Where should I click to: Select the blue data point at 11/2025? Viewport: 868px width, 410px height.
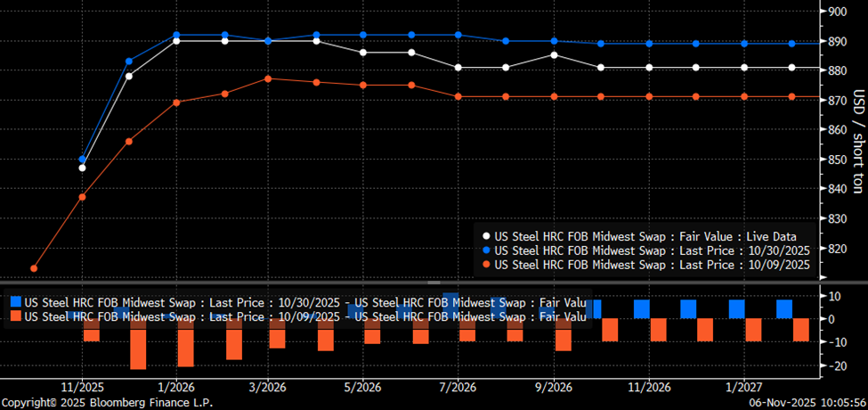point(82,159)
